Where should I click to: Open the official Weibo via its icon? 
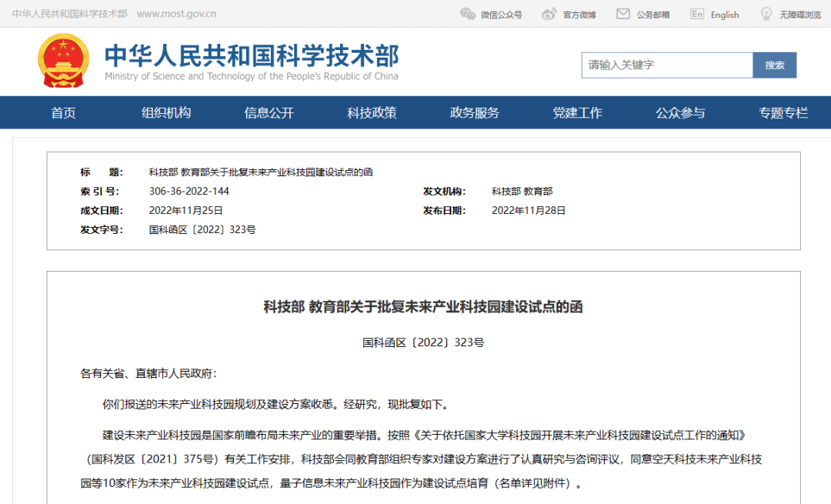coord(548,13)
